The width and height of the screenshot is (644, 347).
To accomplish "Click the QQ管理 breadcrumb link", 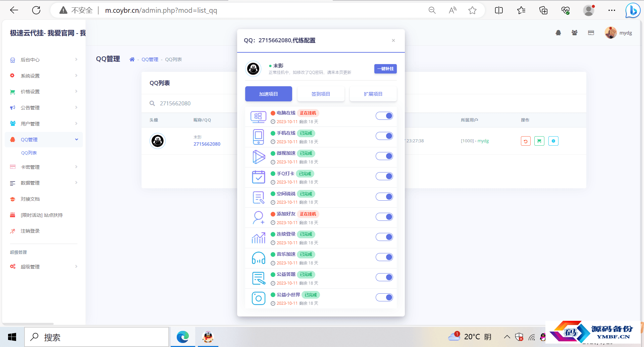I will (150, 59).
